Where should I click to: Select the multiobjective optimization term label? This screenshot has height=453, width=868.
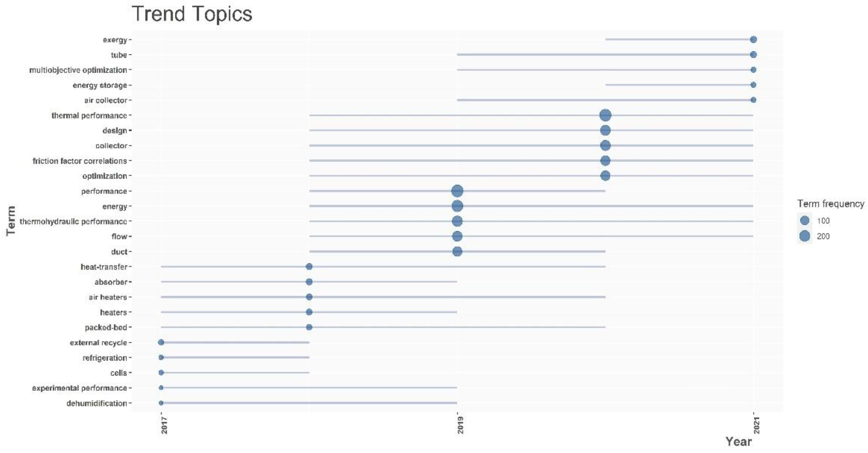coord(78,70)
